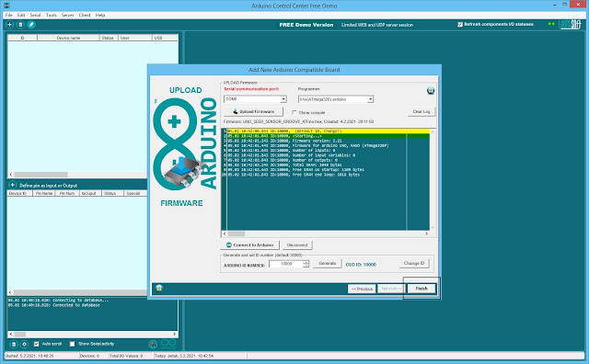Click main log scrollbar right arrow

pos(175,334)
